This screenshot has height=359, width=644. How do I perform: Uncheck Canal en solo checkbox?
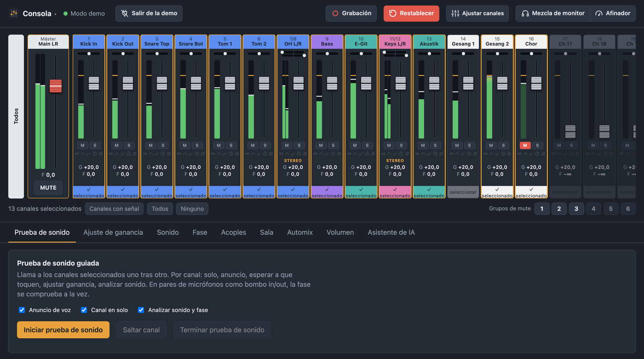click(84, 310)
